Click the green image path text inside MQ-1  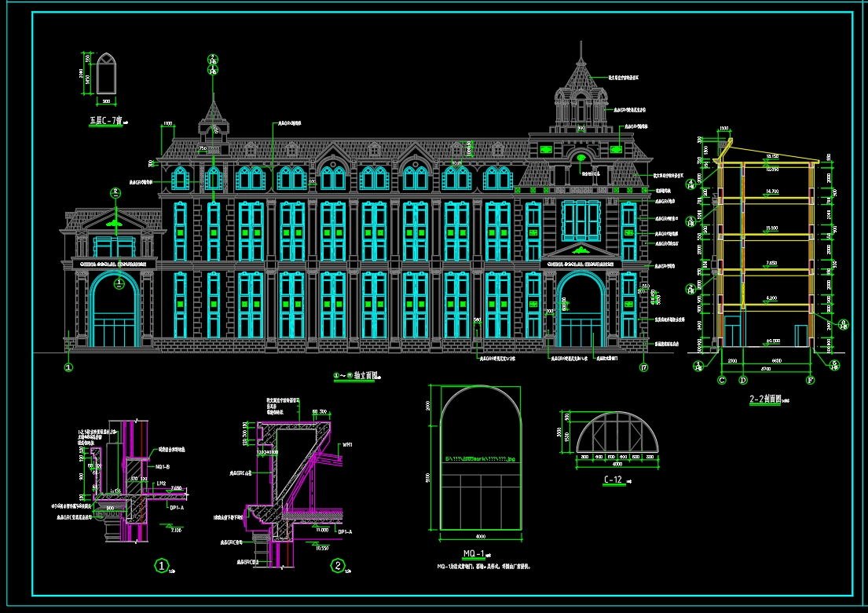[480, 458]
